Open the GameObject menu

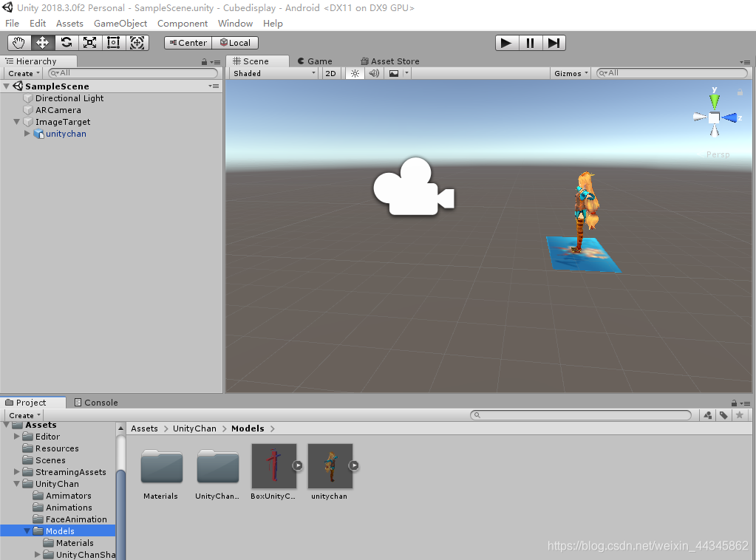120,23
